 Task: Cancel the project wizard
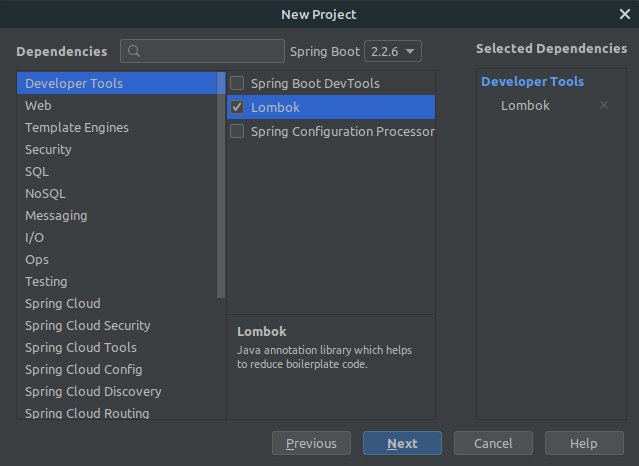click(493, 443)
